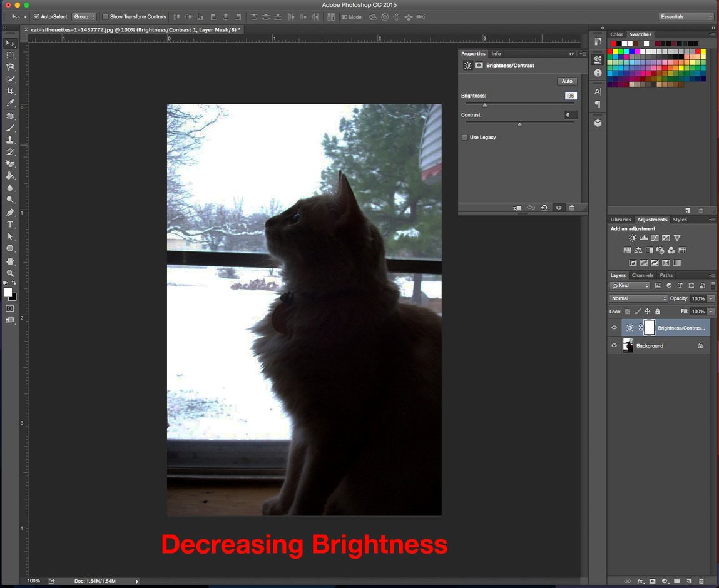
Task: Delete the adjustment layer via trash icon
Action: (x=572, y=208)
